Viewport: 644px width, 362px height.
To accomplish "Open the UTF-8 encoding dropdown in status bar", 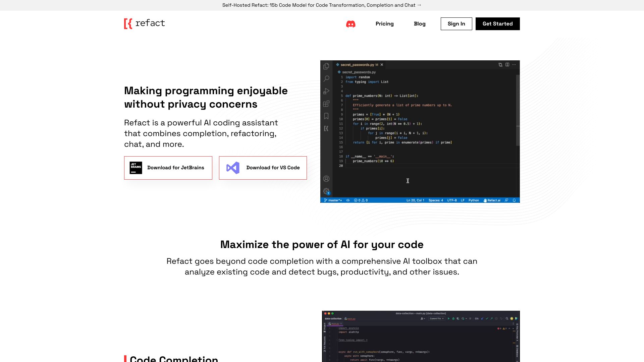I will [x=451, y=200].
